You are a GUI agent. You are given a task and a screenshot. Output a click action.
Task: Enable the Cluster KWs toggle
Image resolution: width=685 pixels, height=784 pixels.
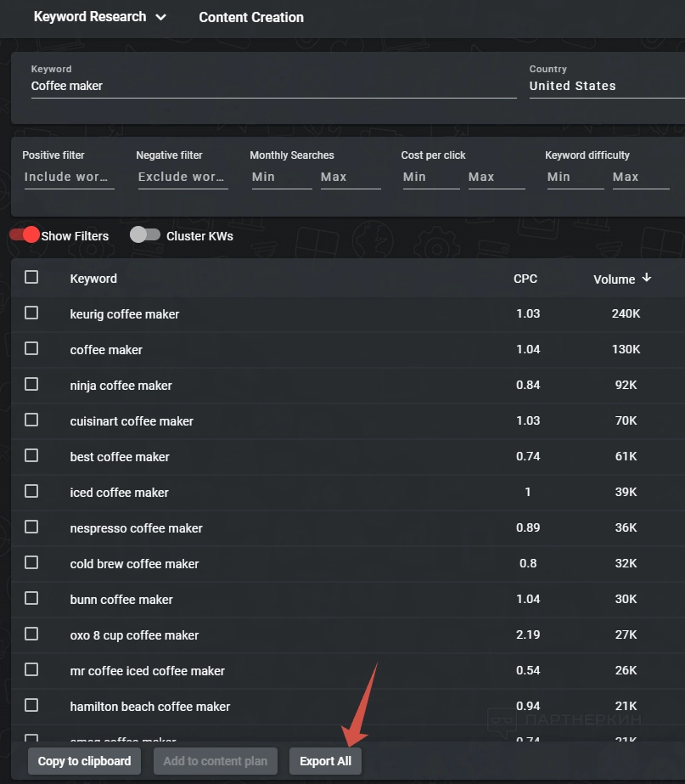point(145,235)
